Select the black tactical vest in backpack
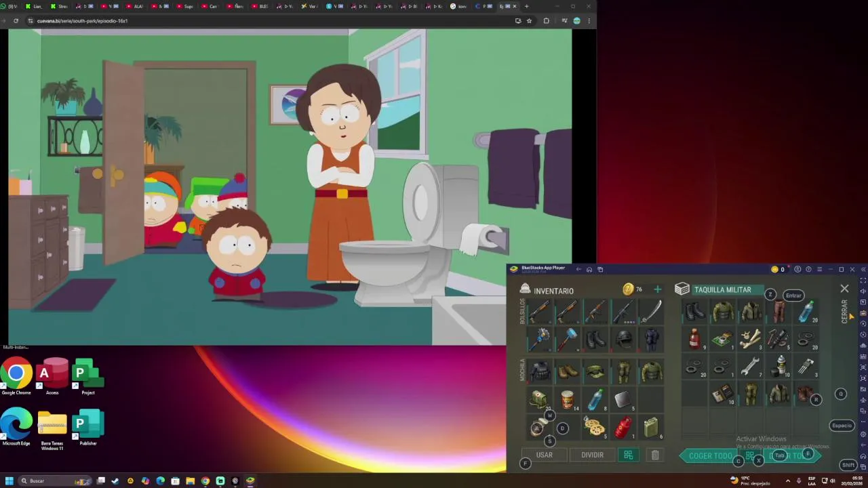The height and width of the screenshot is (488, 868). tap(540, 371)
